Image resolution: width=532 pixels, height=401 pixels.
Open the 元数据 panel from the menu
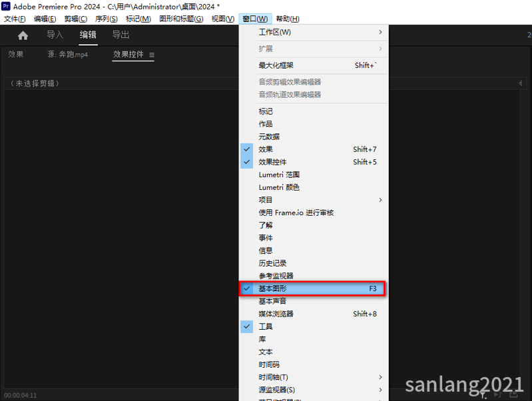[314, 137]
